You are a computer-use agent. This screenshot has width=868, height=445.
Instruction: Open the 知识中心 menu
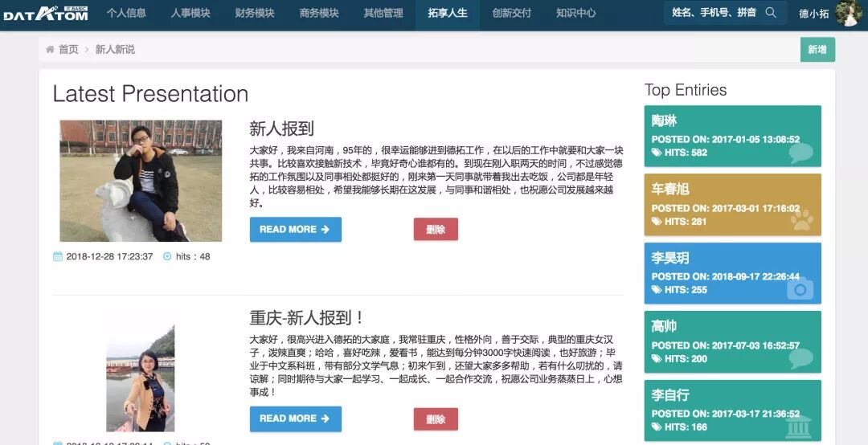tap(575, 14)
